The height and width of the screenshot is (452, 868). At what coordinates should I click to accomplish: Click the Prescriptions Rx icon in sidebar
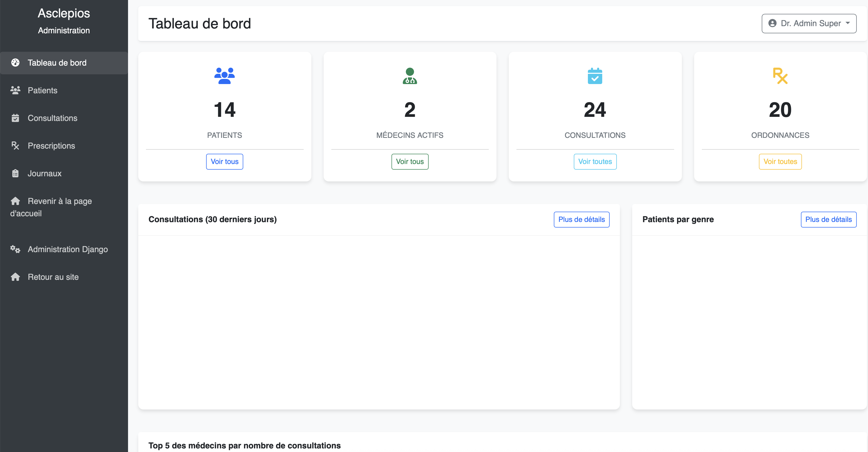pyautogui.click(x=15, y=146)
